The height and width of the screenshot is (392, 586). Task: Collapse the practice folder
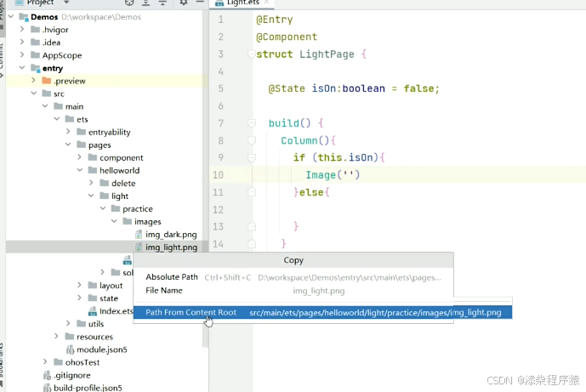pos(103,208)
